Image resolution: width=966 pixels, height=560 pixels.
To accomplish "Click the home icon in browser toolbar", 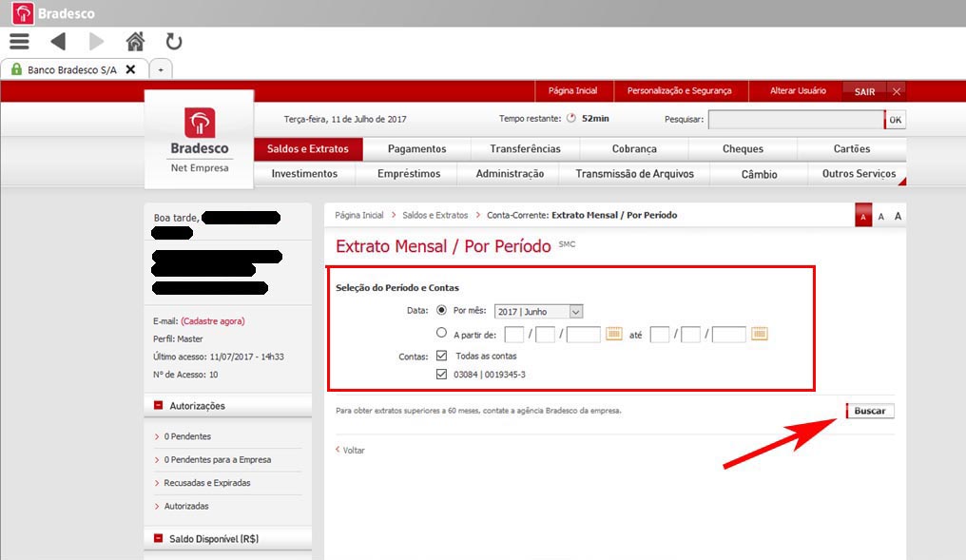I will pos(135,41).
